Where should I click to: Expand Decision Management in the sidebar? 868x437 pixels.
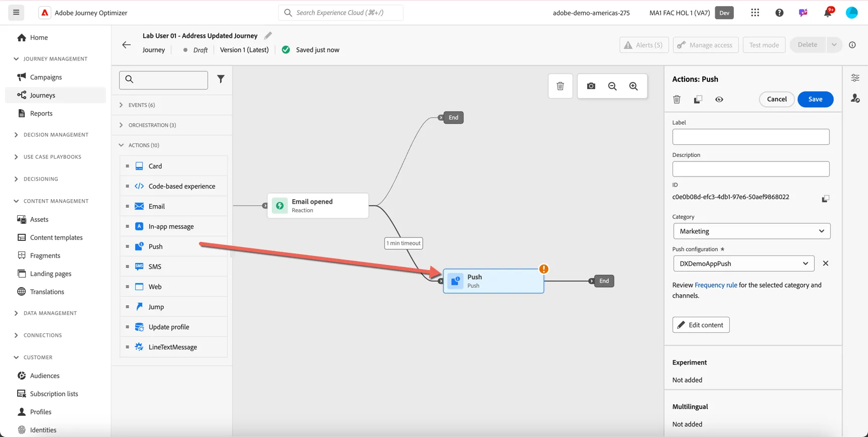tap(56, 135)
